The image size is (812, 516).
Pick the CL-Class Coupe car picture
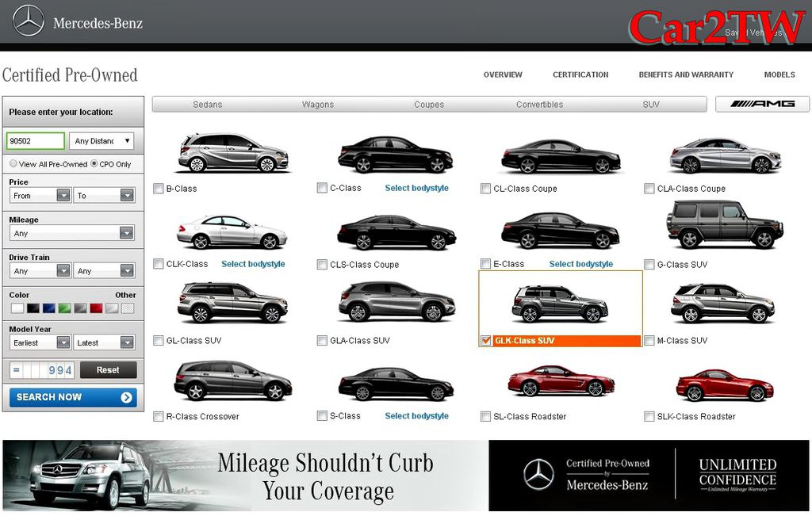pos(561,156)
